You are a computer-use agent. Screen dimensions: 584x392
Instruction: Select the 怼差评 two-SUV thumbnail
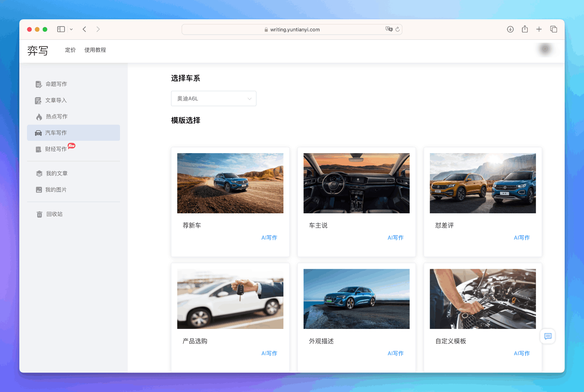pos(483,183)
